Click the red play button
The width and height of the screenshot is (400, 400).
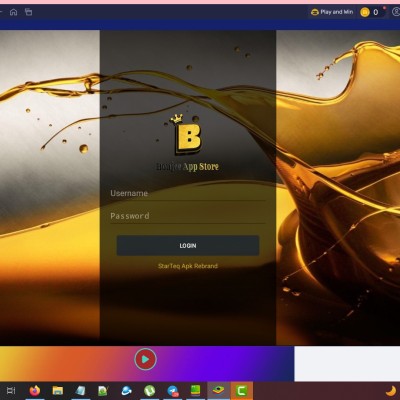pyautogui.click(x=145, y=359)
